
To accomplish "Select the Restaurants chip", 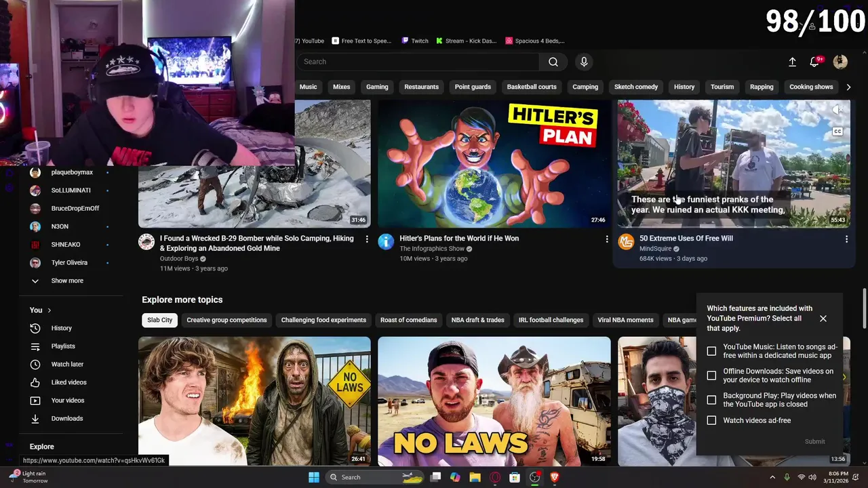I will pyautogui.click(x=421, y=87).
